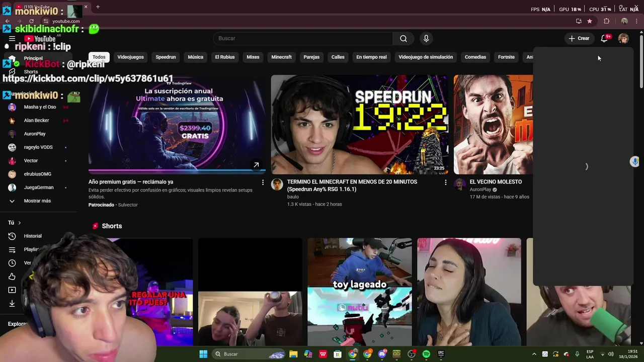Image resolution: width=644 pixels, height=362 pixels.
Task: Go to the YouTube logo homepage
Action: click(40, 39)
